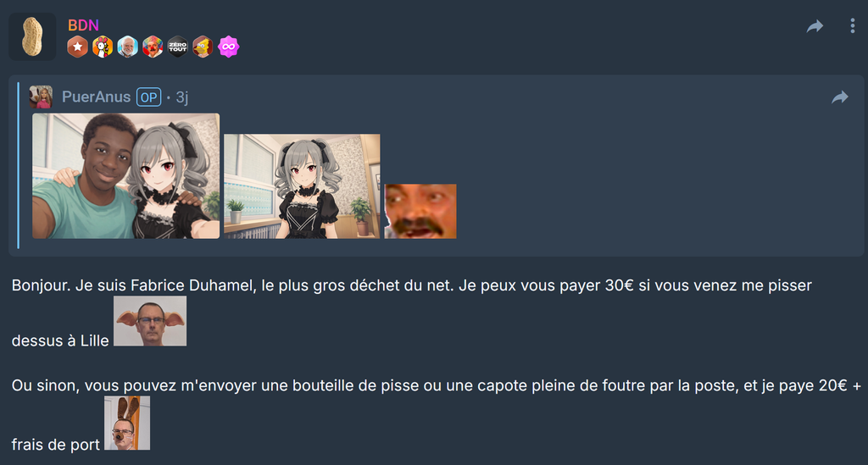Open PuerAnus username link
The image size is (868, 465).
[x=96, y=97]
